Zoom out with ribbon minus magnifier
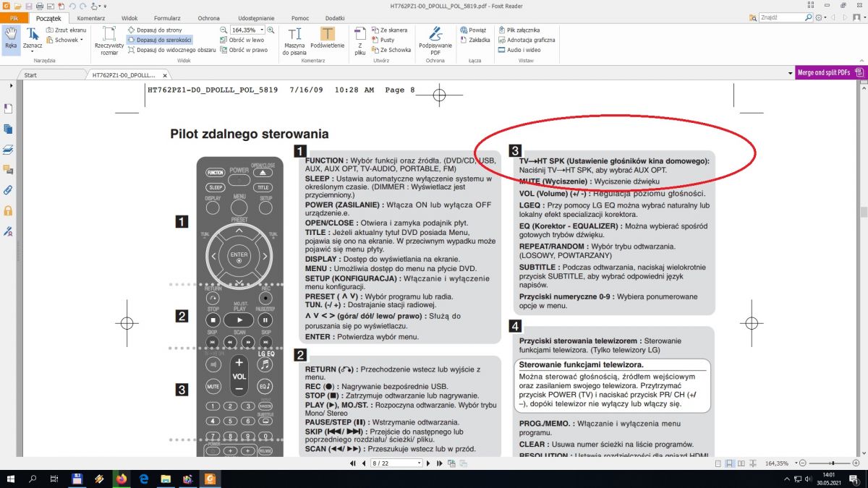Screen dimensions: 868x488 point(224,30)
